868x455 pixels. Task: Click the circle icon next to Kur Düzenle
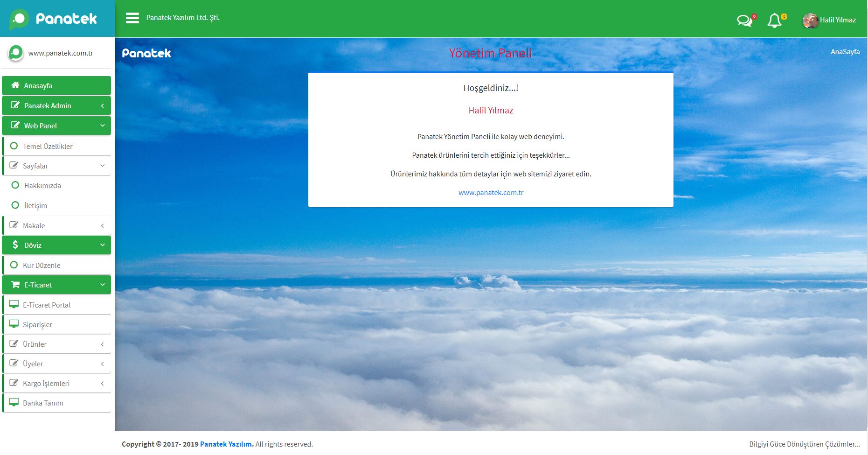14,265
